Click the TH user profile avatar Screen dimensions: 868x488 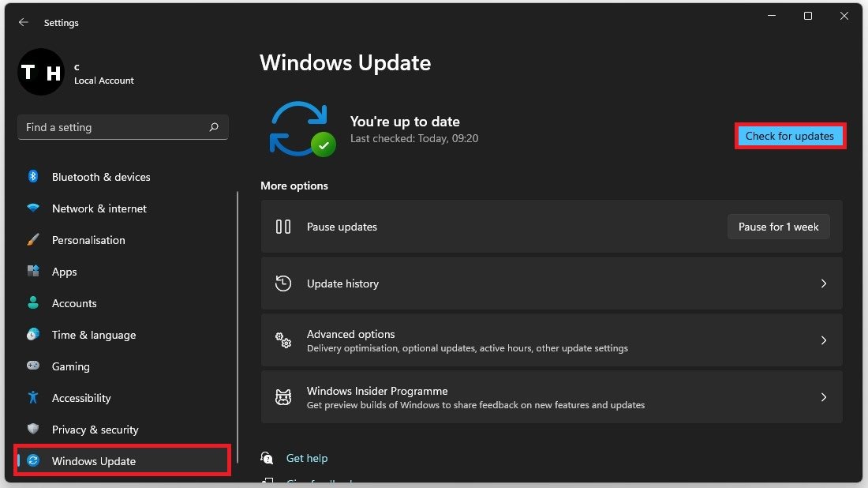(x=41, y=72)
